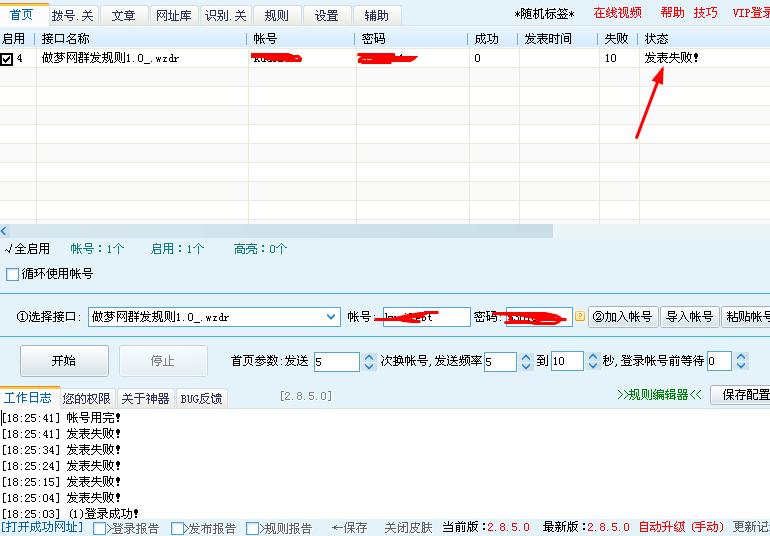This screenshot has width=770, height=536.
Task: Uncheck the row 4 enable checkbox
Action: [7, 59]
